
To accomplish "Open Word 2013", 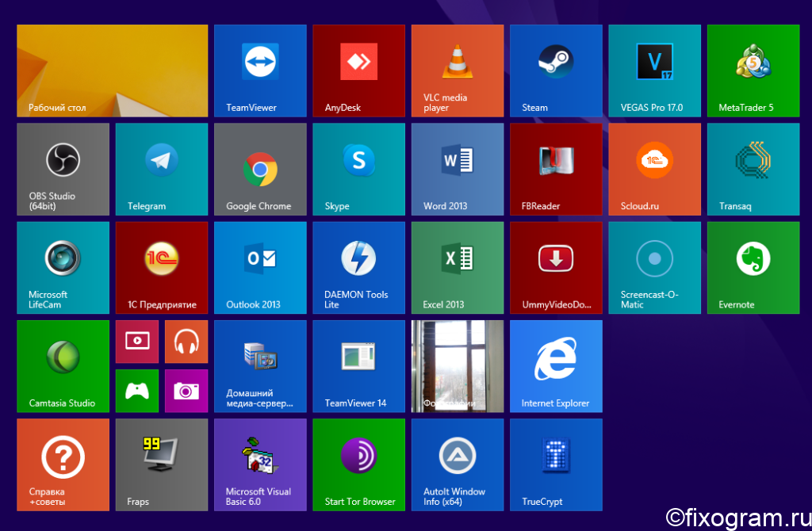I will point(458,170).
